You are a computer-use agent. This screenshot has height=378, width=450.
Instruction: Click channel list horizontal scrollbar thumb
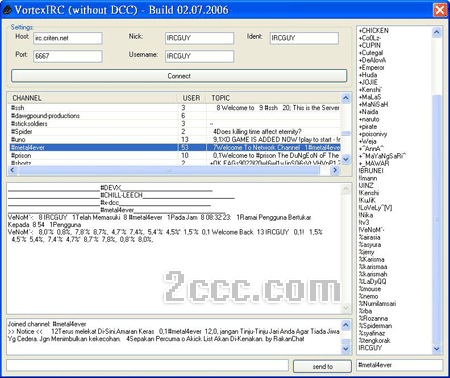click(x=169, y=170)
